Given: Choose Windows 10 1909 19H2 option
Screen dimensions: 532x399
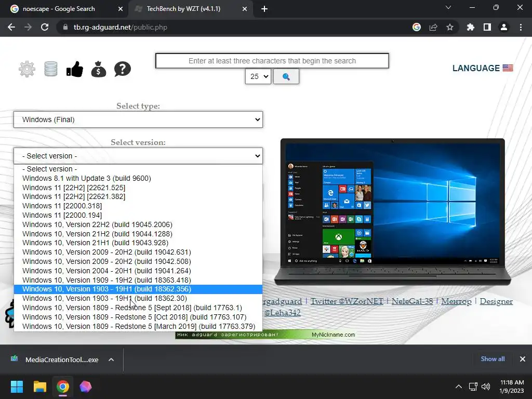Looking at the screenshot, I should tap(138, 280).
